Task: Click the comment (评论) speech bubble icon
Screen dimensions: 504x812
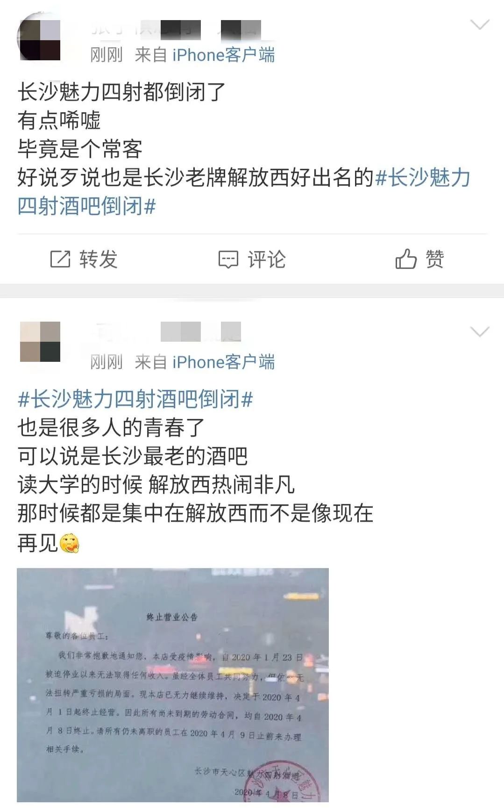Action: (x=228, y=259)
